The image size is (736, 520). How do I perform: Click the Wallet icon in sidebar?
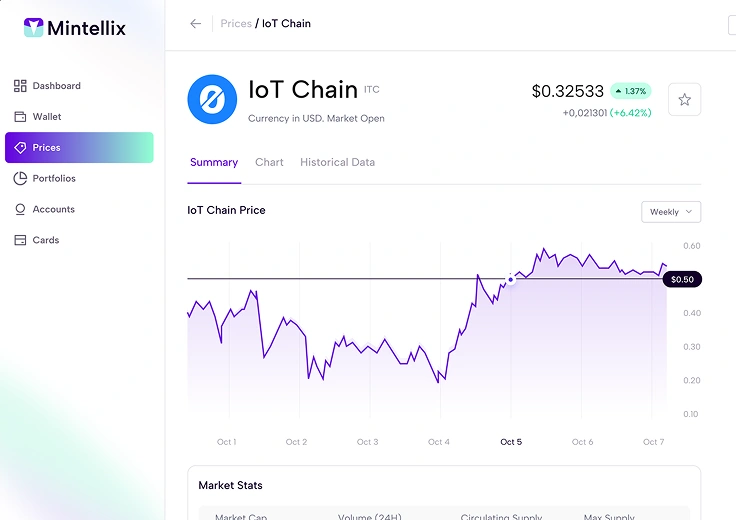click(x=20, y=117)
